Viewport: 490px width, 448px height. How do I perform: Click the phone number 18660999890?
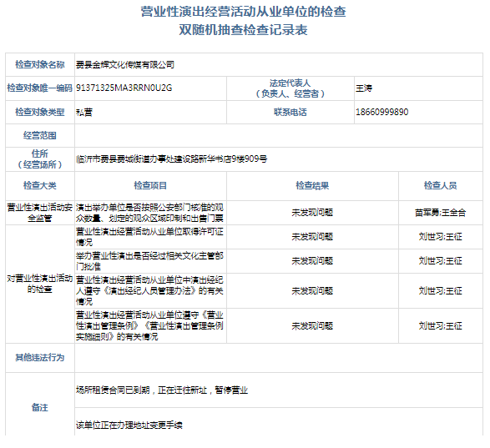click(381, 112)
